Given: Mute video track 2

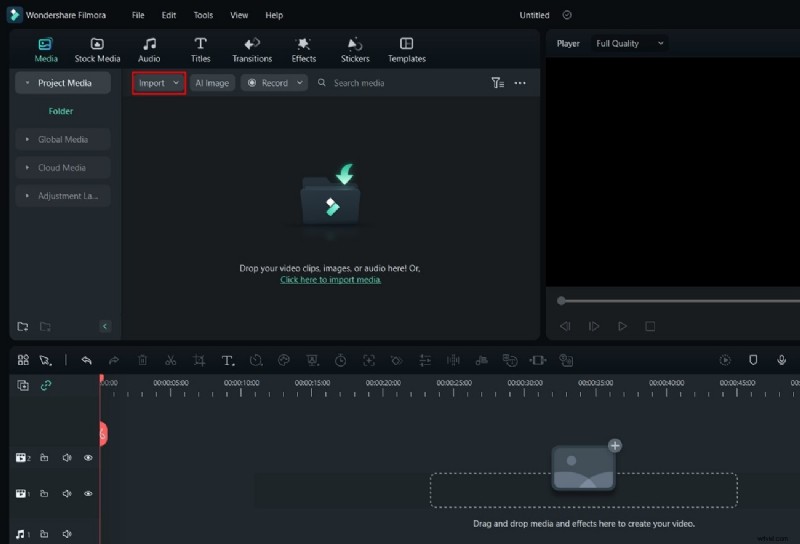Looking at the screenshot, I should pyautogui.click(x=67, y=458).
